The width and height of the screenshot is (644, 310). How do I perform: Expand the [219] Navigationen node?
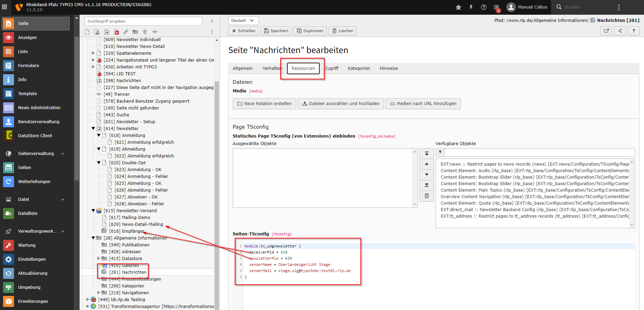tap(99, 293)
